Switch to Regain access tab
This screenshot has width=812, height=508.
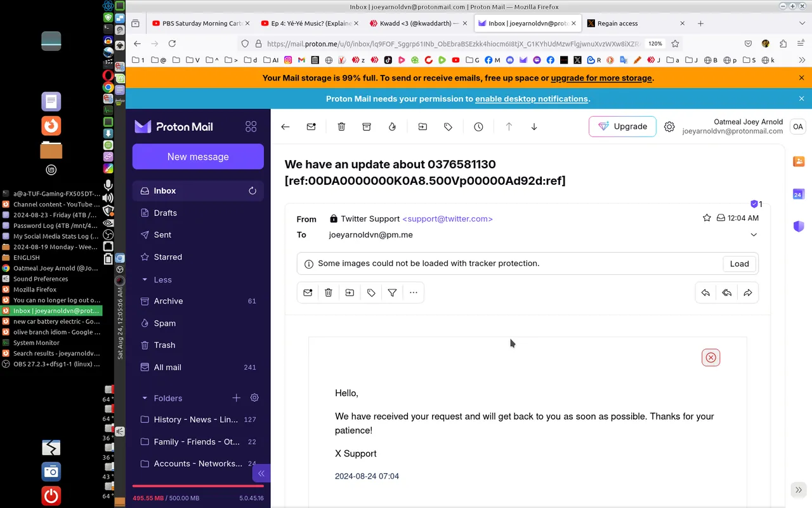(636, 23)
